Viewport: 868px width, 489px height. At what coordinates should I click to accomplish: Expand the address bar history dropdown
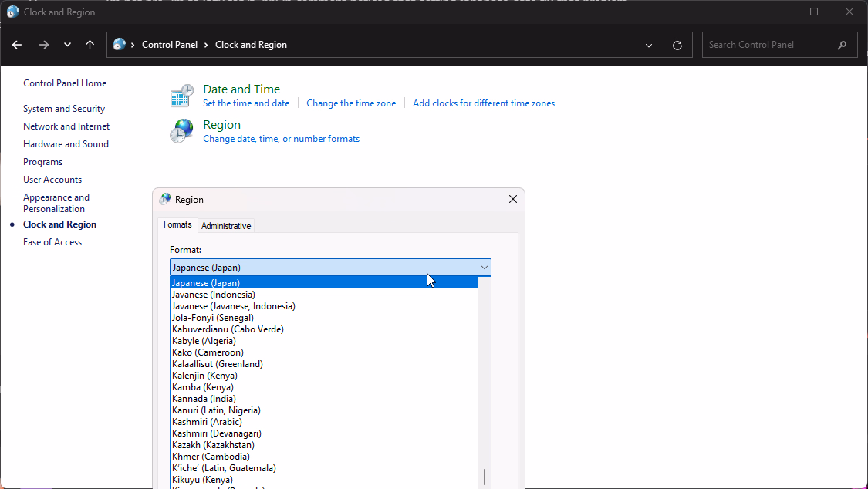point(649,45)
